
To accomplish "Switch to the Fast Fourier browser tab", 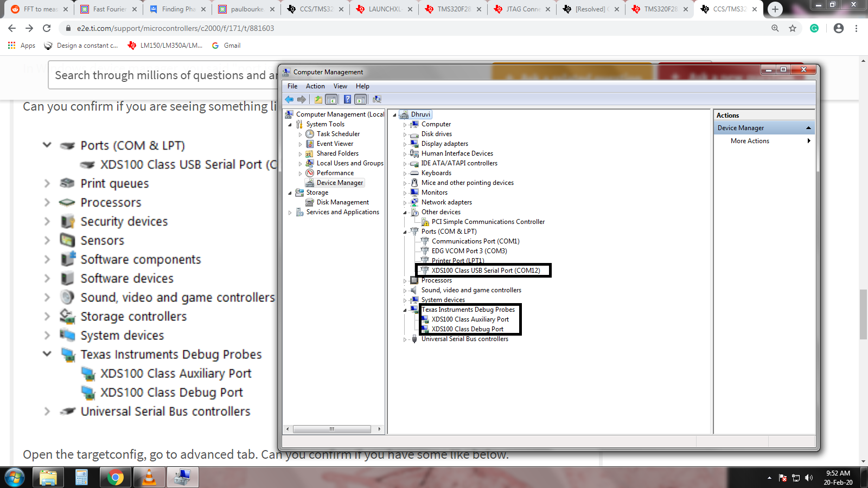I will coord(108,9).
